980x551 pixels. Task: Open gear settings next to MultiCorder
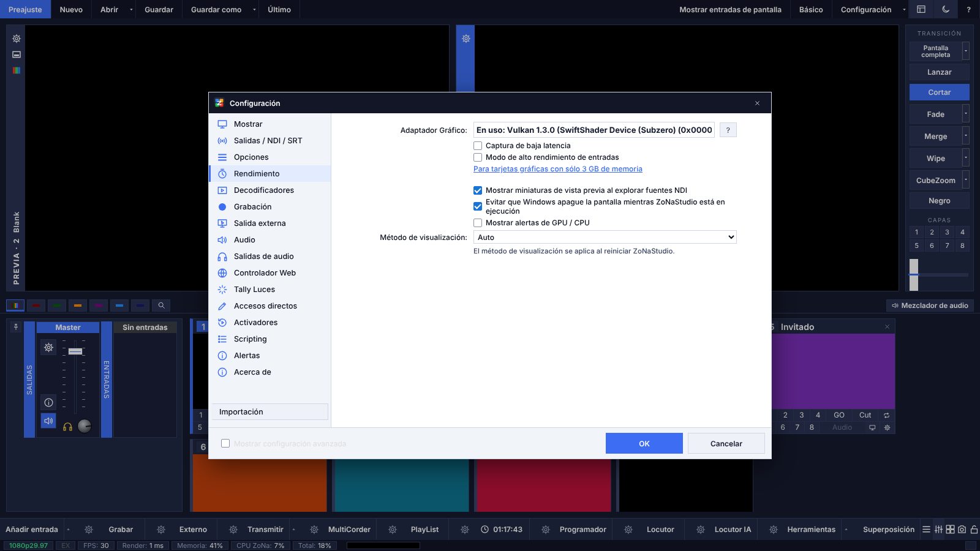point(314,530)
